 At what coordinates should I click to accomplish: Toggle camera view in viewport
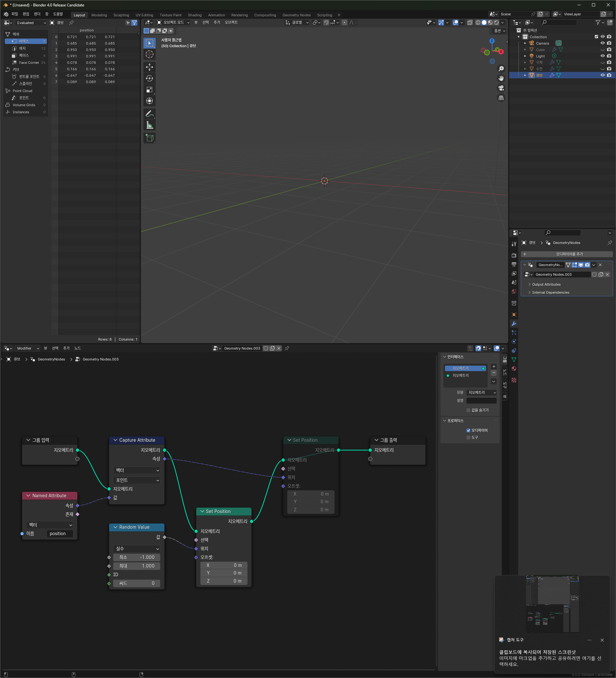[x=501, y=88]
